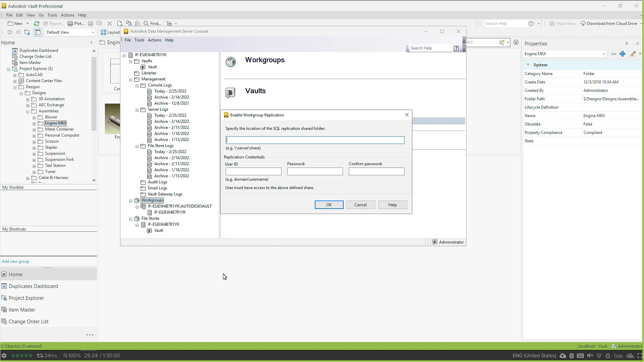644x362 pixels.
Task: Toggle the preview pane button beside Default View
Action: point(38,32)
